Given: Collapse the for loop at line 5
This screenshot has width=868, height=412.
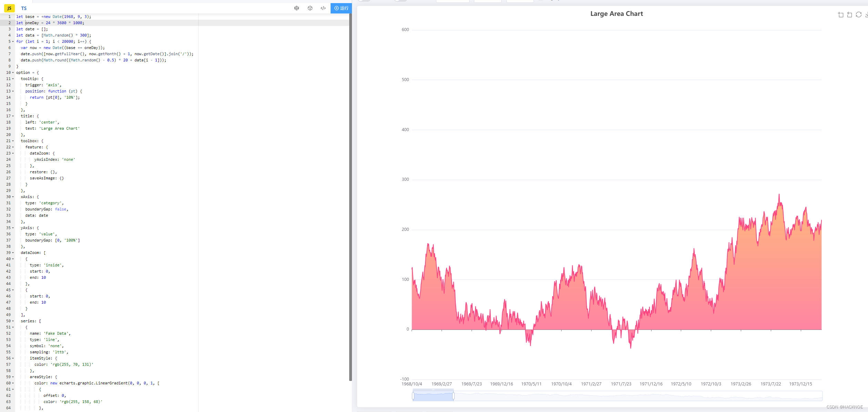Looking at the screenshot, I should (x=13, y=41).
